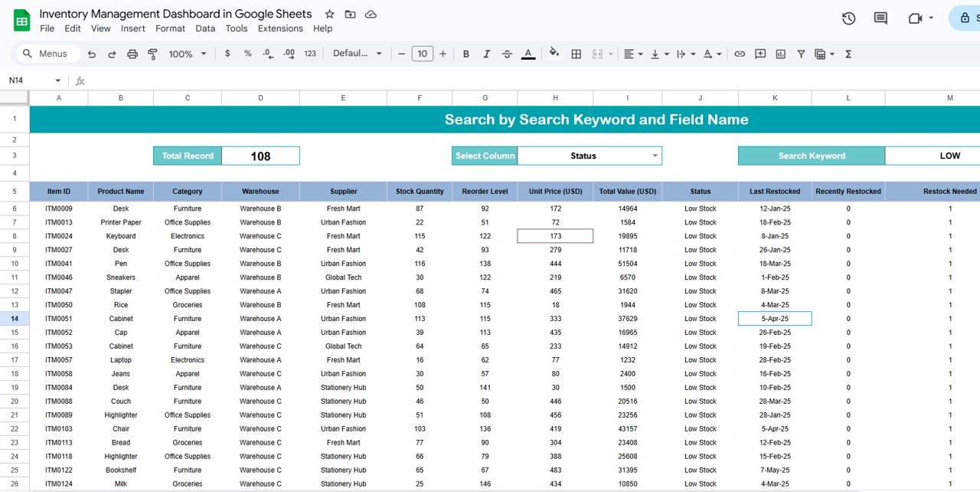Image resolution: width=980 pixels, height=492 pixels.
Task: Select column header letter H
Action: pos(555,98)
